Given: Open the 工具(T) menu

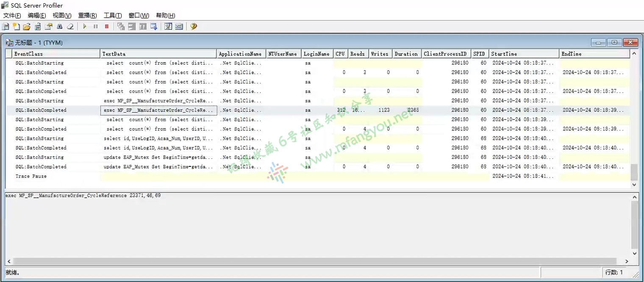Looking at the screenshot, I should 113,15.
